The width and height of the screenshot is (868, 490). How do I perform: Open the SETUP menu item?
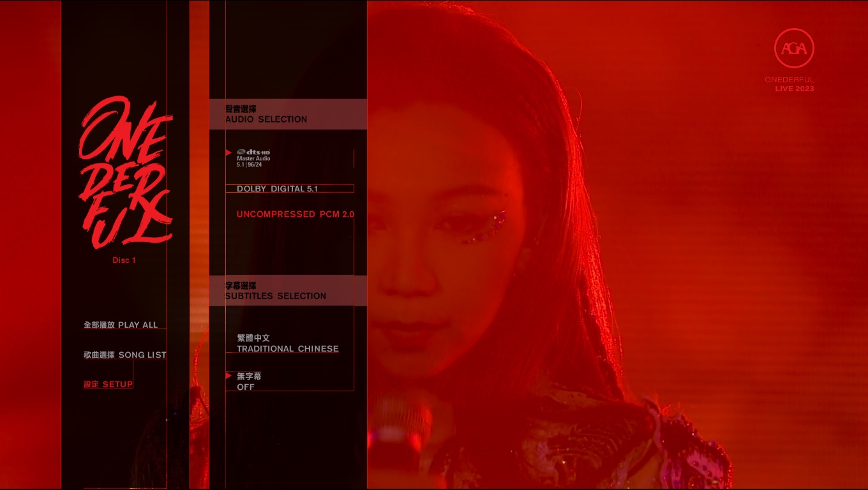pos(108,384)
